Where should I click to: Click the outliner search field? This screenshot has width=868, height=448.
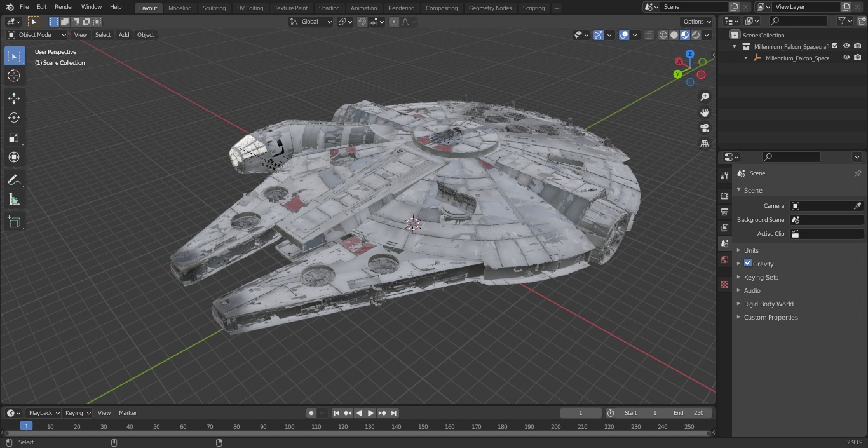[x=798, y=21]
